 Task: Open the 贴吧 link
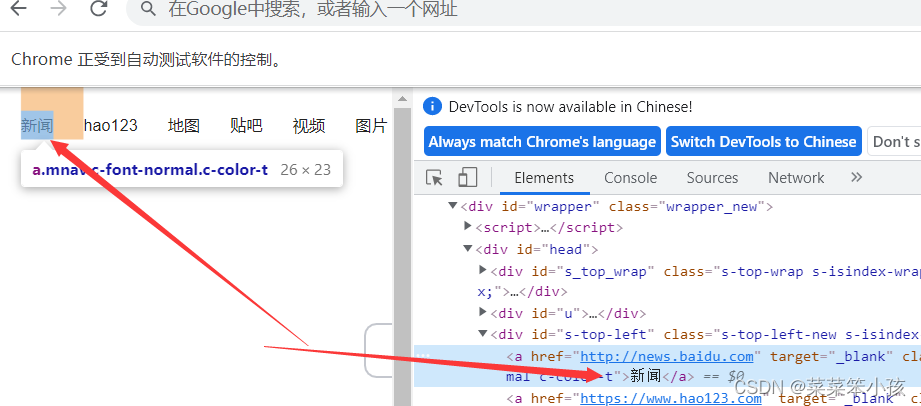point(246,125)
